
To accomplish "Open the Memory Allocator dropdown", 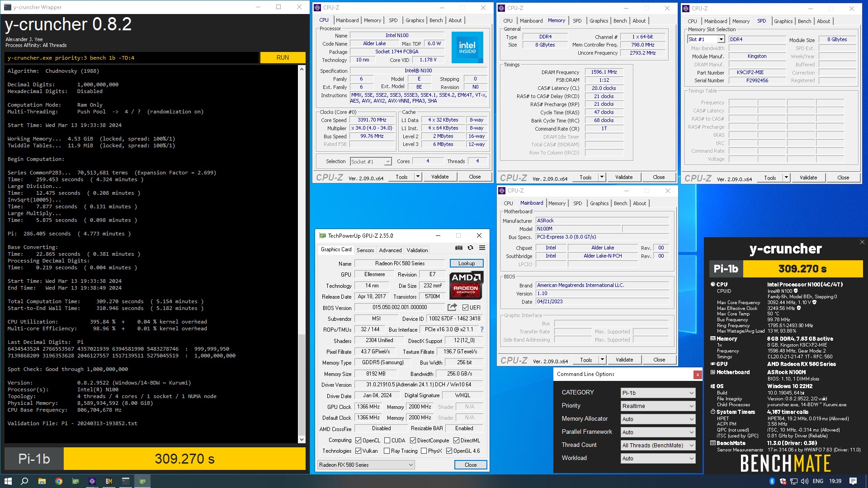I will (658, 419).
